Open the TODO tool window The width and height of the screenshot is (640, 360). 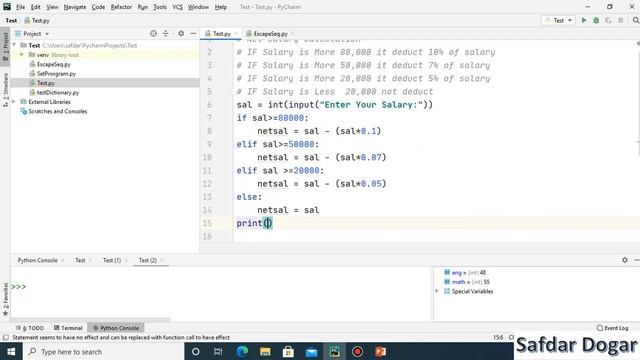click(30, 328)
